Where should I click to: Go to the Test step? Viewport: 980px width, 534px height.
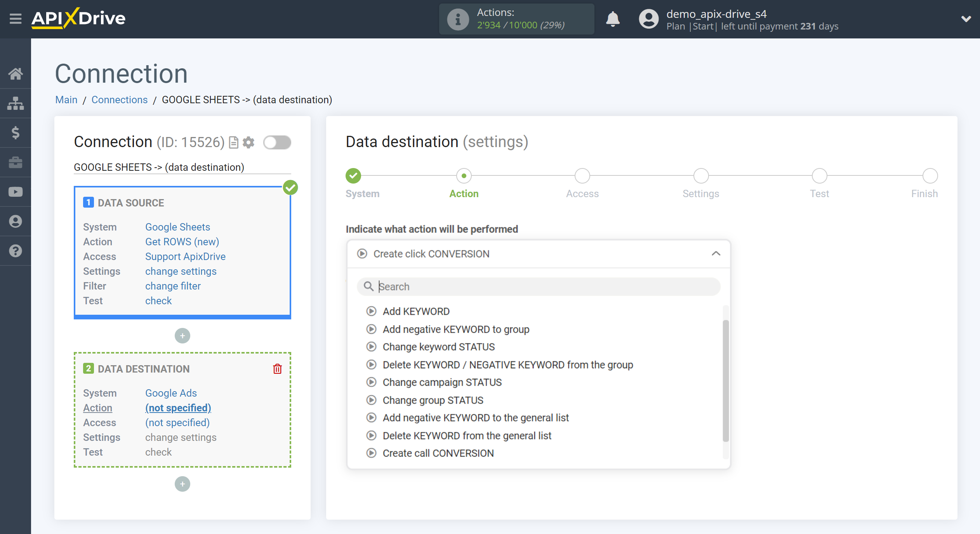(819, 176)
